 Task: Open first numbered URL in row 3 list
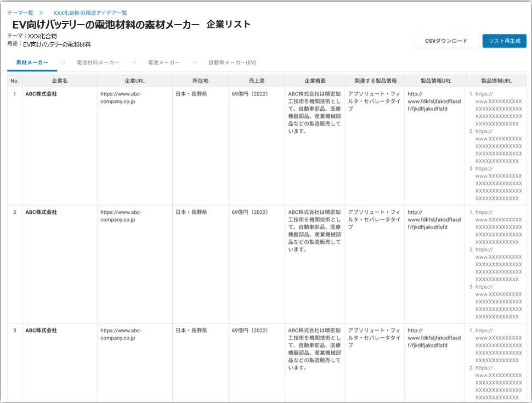coord(499,345)
